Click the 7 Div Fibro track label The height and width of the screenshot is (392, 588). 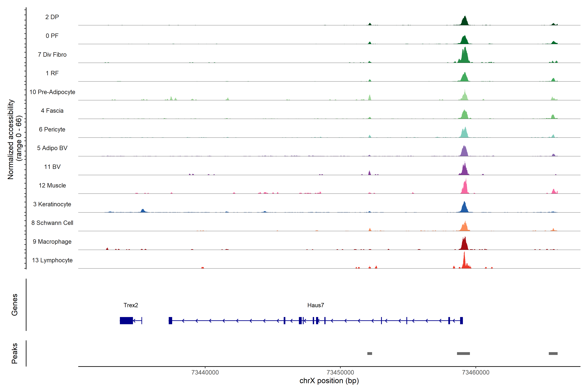(x=52, y=55)
